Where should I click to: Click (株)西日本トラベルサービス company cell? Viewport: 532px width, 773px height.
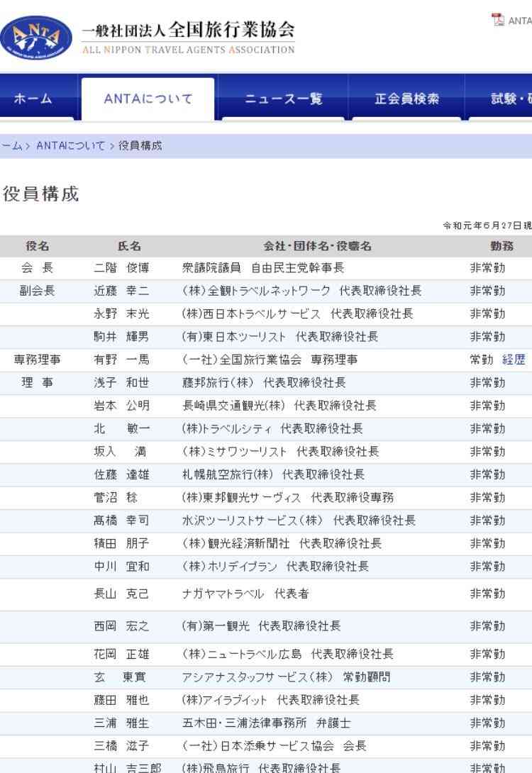pyautogui.click(x=297, y=314)
